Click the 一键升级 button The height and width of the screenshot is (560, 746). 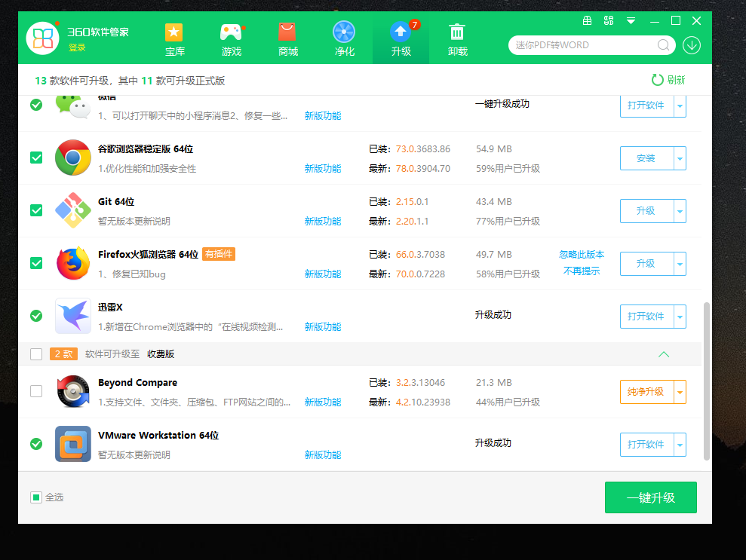650,497
